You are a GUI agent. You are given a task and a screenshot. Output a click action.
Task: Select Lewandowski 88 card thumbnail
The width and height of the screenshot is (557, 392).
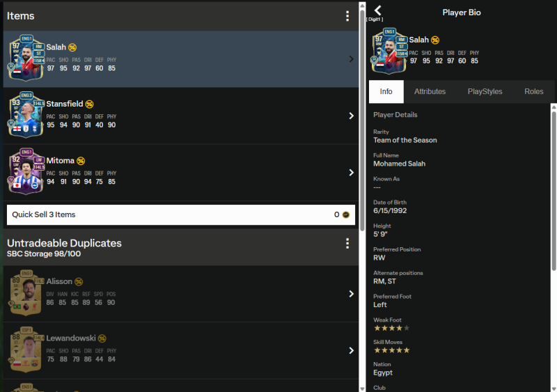pos(26,350)
